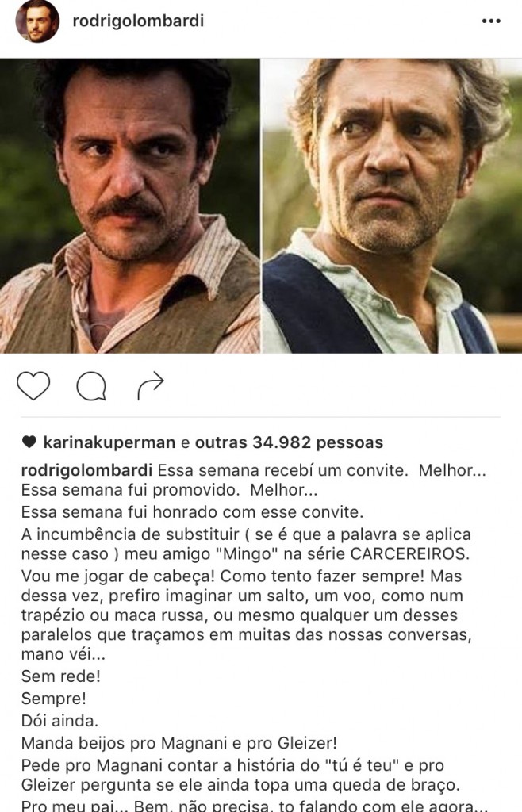Click the caption line Dói ainda.
The width and height of the screenshot is (522, 812).
59,720
